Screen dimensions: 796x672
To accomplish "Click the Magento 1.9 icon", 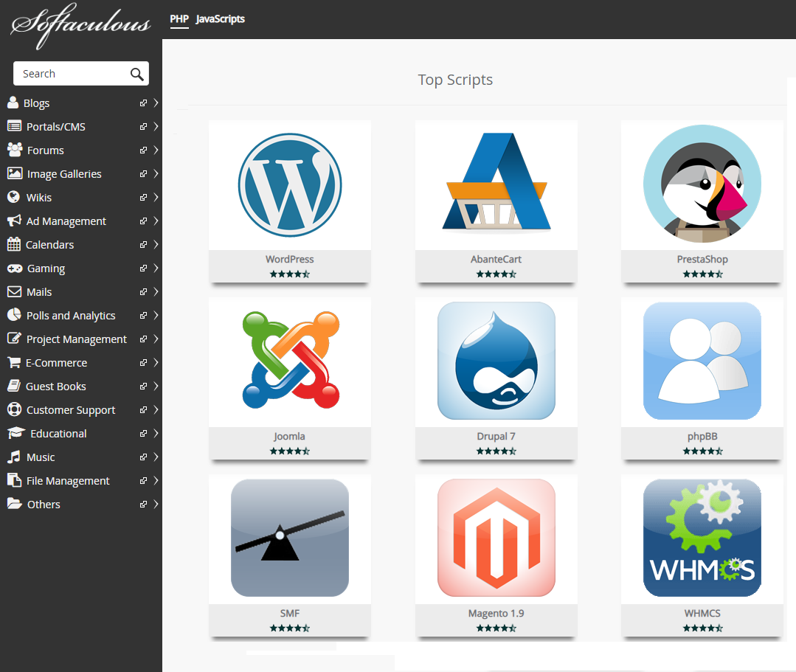I will tap(496, 537).
